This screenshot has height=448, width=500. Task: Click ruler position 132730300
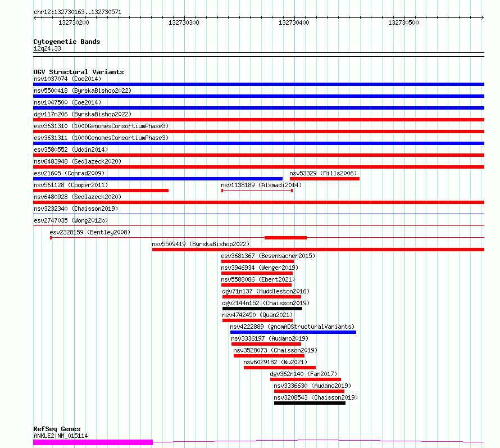pos(184,22)
